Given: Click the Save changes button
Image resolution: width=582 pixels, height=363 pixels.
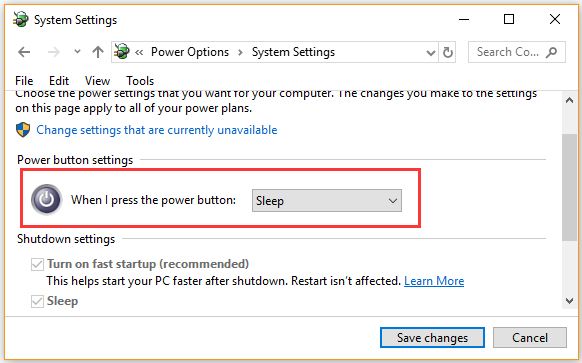Looking at the screenshot, I should point(432,338).
